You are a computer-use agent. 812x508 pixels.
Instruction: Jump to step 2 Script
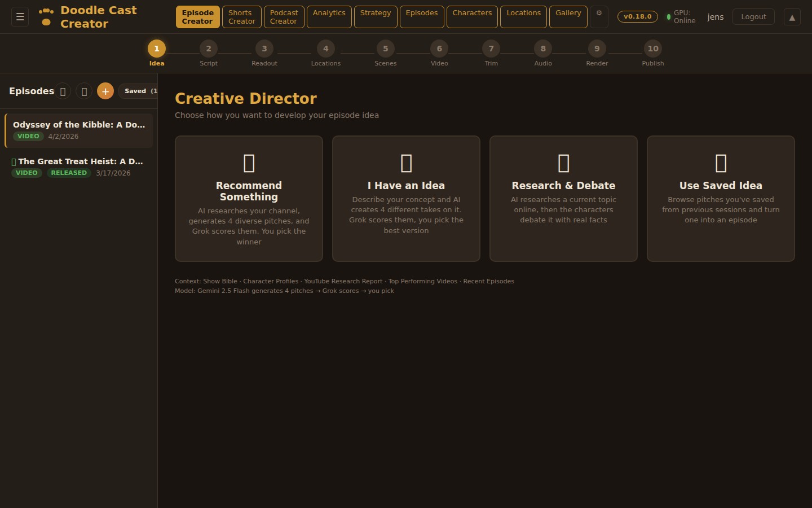click(209, 54)
